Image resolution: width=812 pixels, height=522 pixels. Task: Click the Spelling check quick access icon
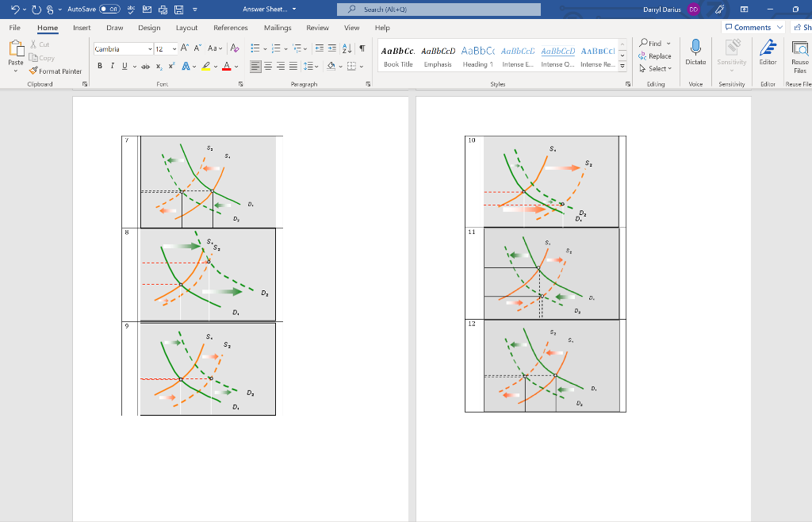(x=131, y=10)
